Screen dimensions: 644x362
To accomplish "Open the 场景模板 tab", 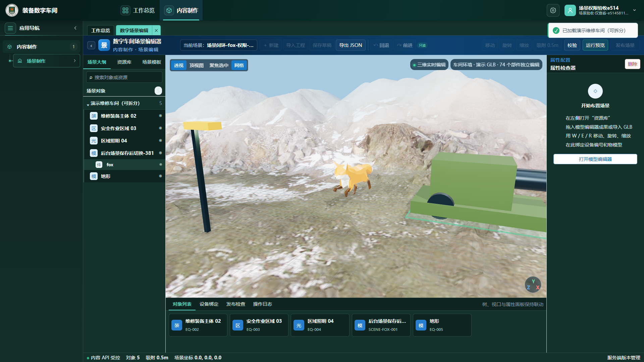I will click(152, 62).
